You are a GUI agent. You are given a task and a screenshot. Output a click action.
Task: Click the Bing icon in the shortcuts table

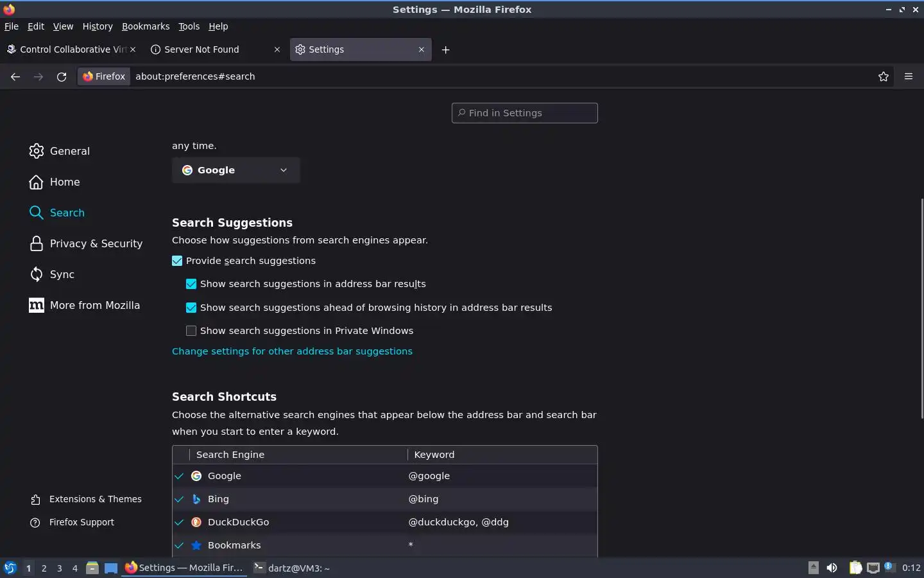click(196, 499)
